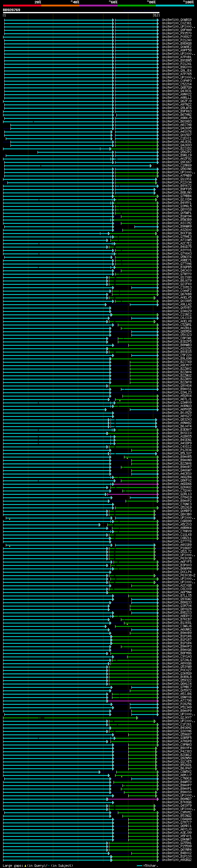The height and width of the screenshot is (868, 197).
Task: Select the UniRef100_A9LLA2 label
Action: 176,304
